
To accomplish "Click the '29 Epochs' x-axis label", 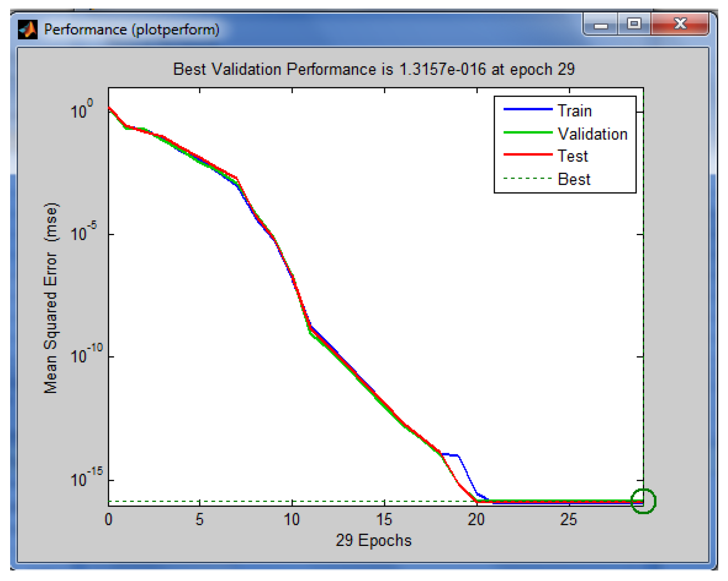I will point(373,540).
